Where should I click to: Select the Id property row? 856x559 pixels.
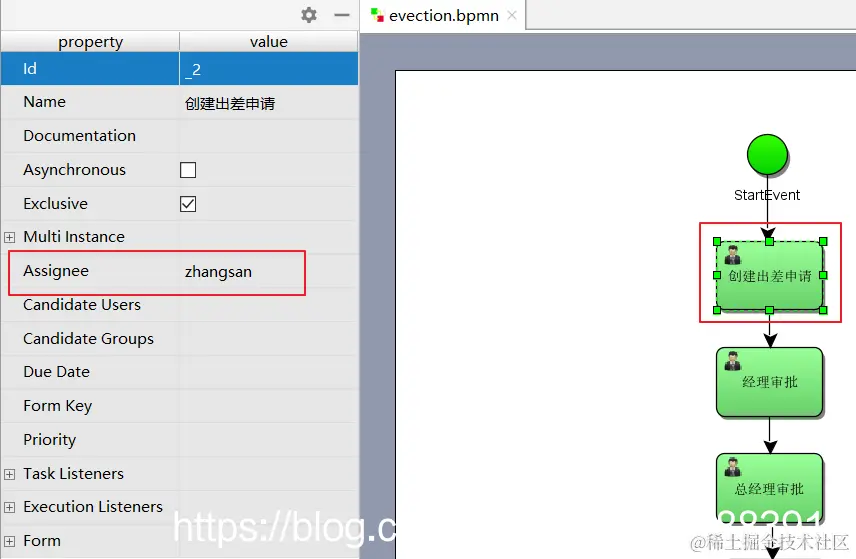tap(179, 69)
